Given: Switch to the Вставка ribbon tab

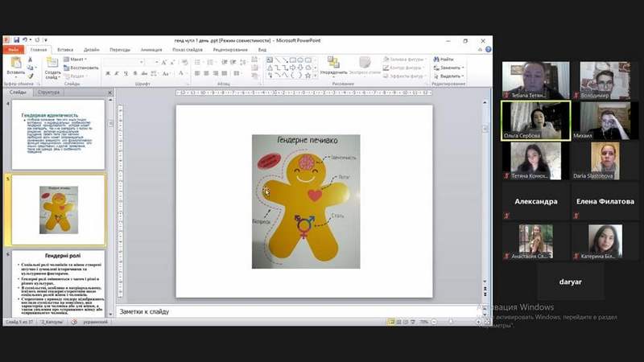Looking at the screenshot, I should [x=65, y=50].
